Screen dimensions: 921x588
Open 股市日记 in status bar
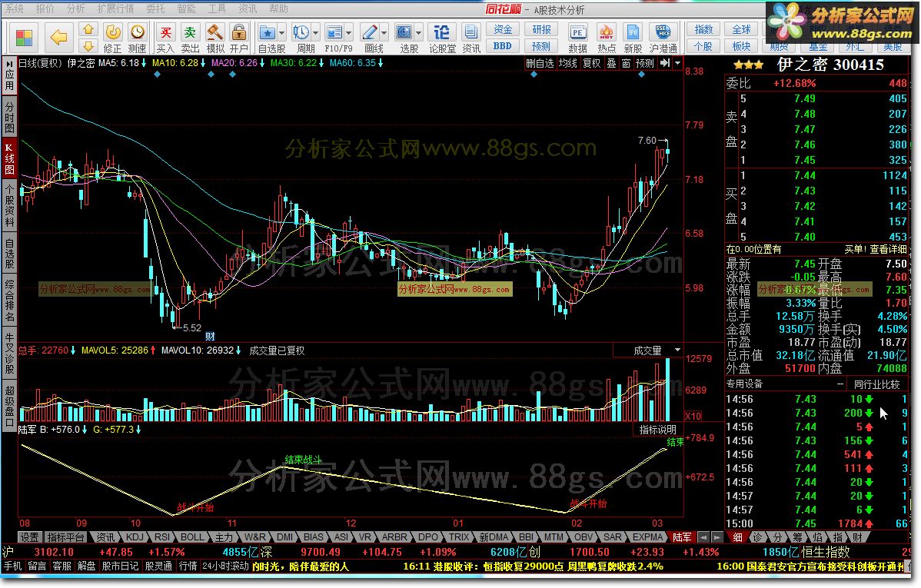[120, 566]
